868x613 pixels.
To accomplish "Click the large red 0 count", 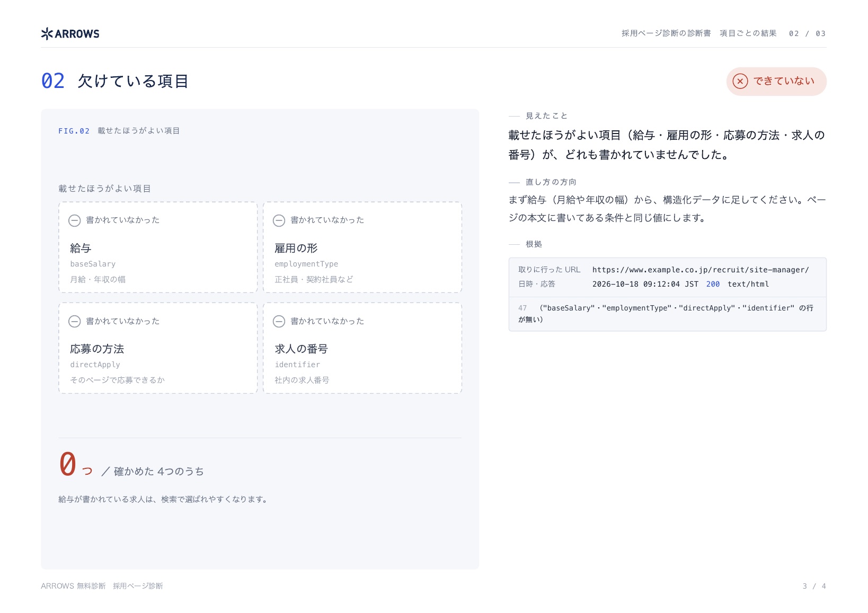I will point(68,464).
